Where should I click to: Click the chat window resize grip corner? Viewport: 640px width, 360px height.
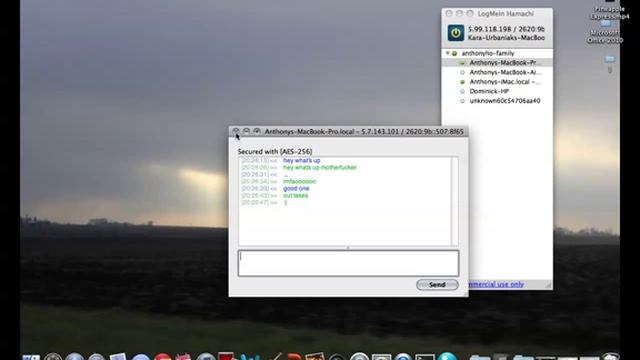pyautogui.click(x=465, y=293)
